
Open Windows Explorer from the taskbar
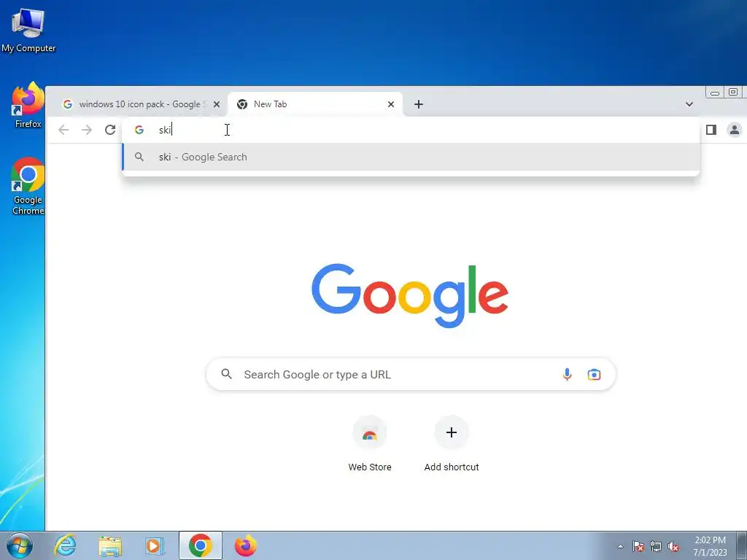pos(110,546)
